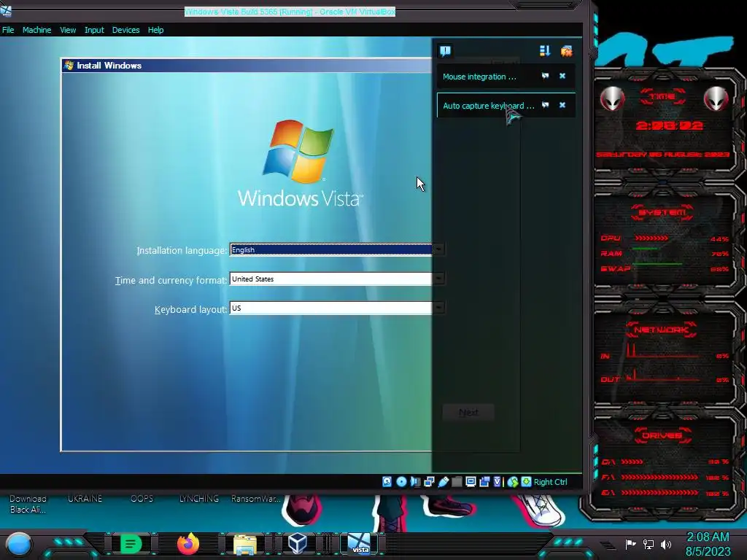This screenshot has width=747, height=560.
Task: Click the DRIVES widget header
Action: [662, 435]
